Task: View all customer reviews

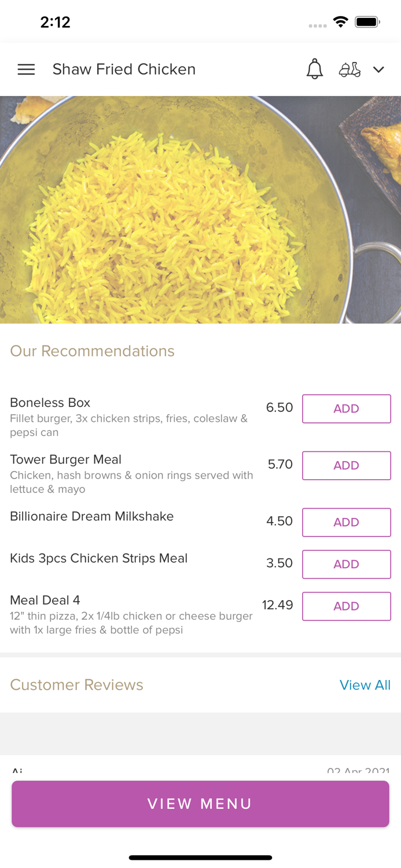Action: pyautogui.click(x=365, y=685)
